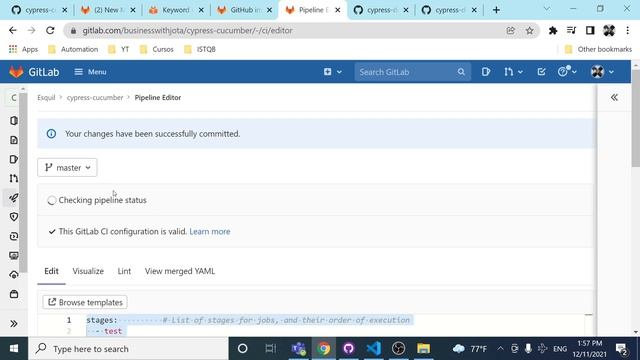Open project avatar C in sidebar
Screen dimensions: 640x360
click(x=13, y=98)
